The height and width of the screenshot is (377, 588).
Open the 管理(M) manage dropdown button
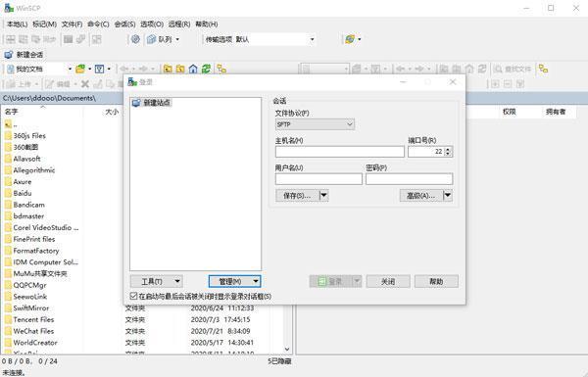[235, 281]
